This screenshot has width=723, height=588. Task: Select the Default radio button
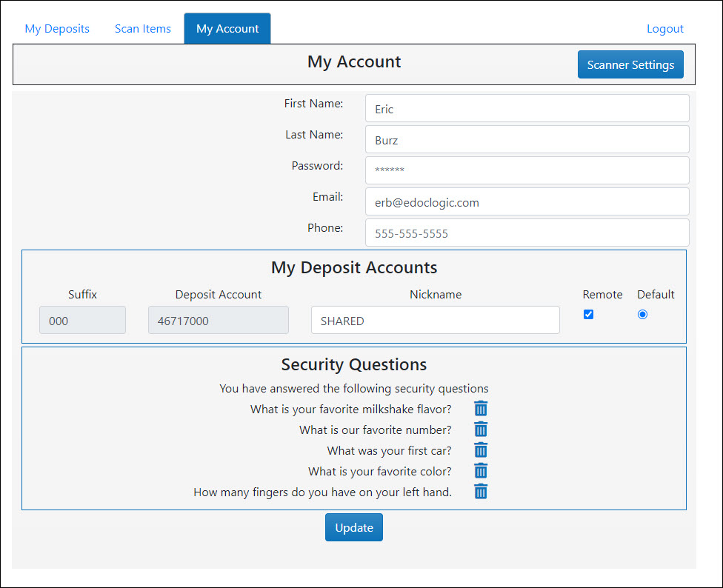coord(642,314)
